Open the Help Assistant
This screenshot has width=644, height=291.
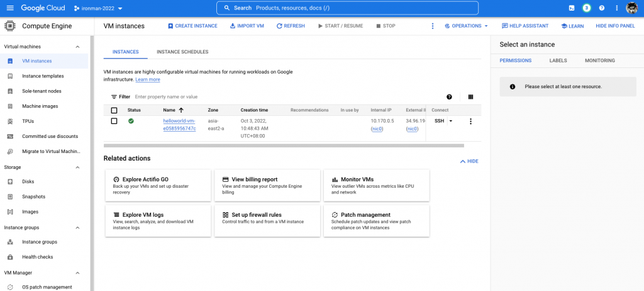coord(525,26)
